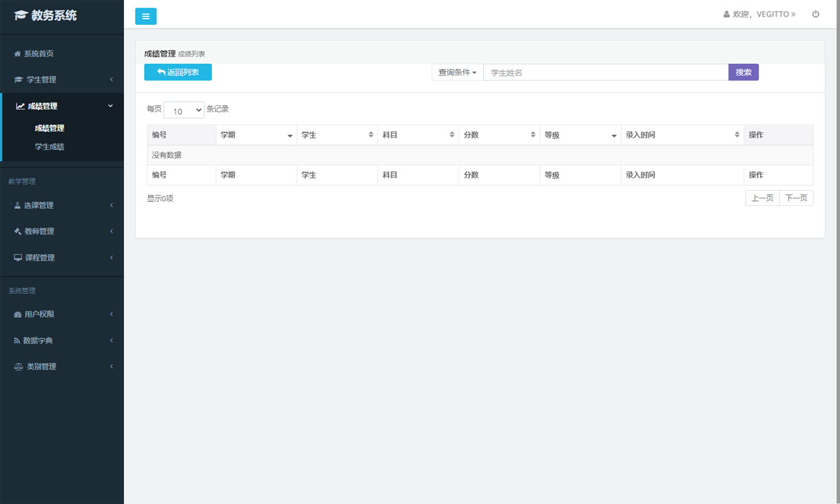Click the purple 搜索 button
This screenshot has width=840, height=504.
[x=743, y=72]
